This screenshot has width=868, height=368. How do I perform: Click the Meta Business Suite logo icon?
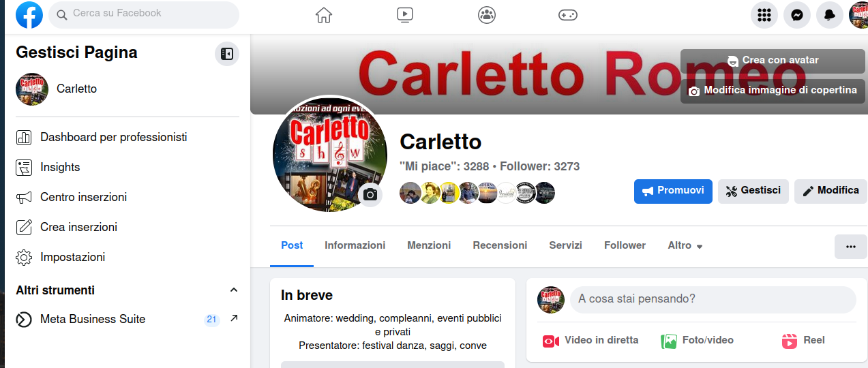click(x=24, y=320)
